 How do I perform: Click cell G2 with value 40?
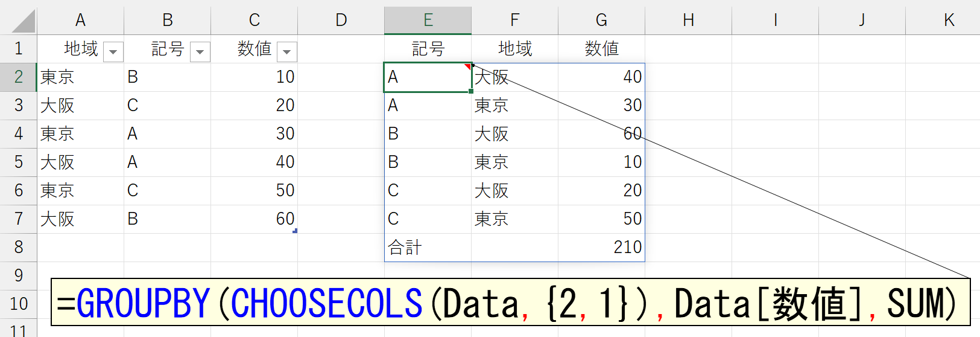[602, 77]
